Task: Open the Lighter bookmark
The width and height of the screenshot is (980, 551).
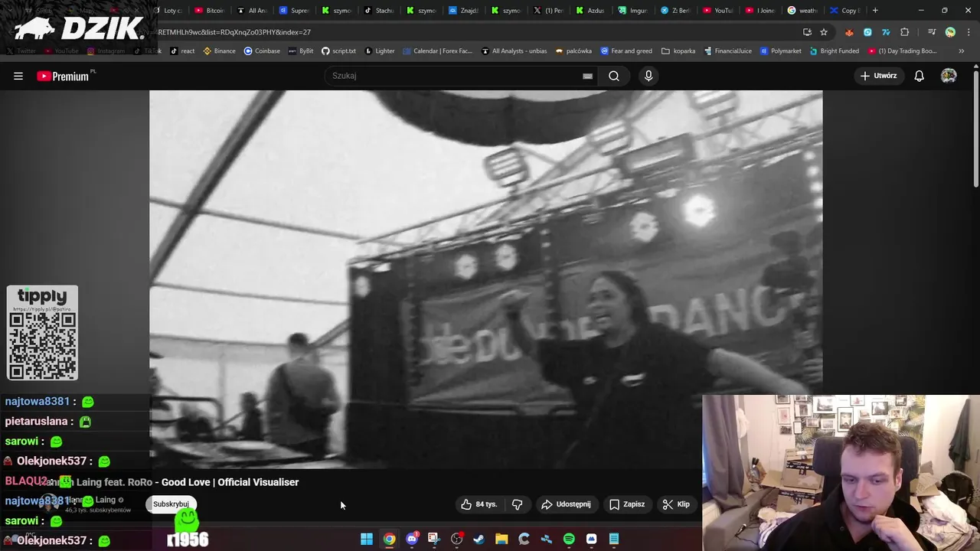Action: point(380,51)
